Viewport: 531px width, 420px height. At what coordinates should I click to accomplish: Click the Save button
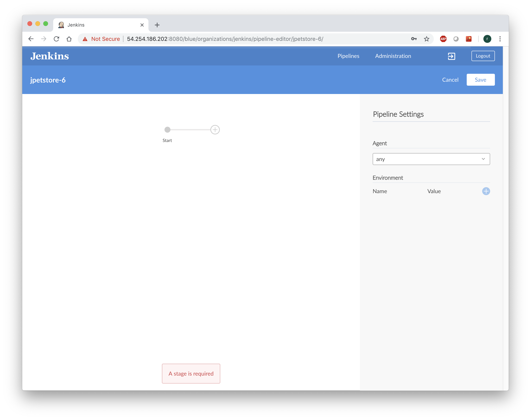pos(480,80)
